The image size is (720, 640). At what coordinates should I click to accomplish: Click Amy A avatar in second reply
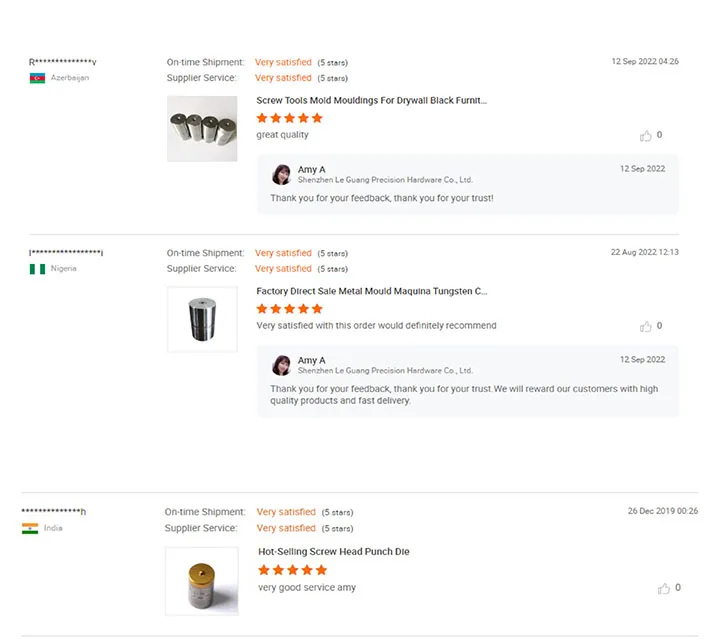tap(282, 365)
